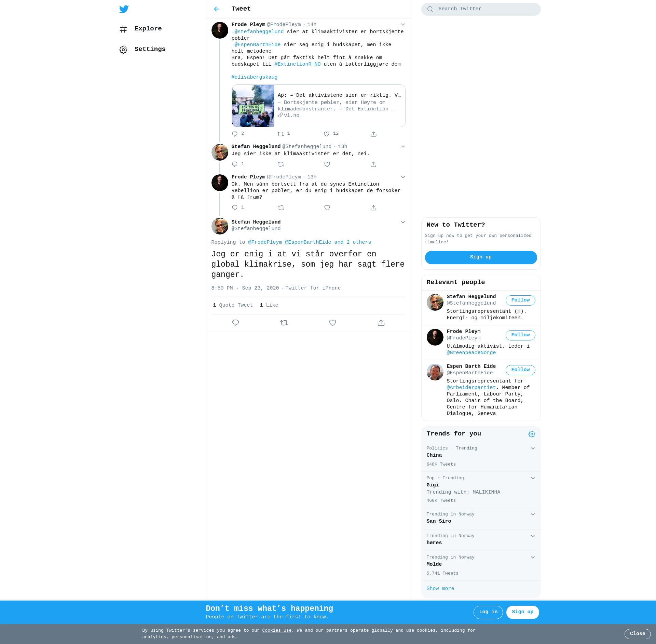This screenshot has height=644, width=656.
Task: Follow Frode Pleym
Action: click(x=520, y=335)
